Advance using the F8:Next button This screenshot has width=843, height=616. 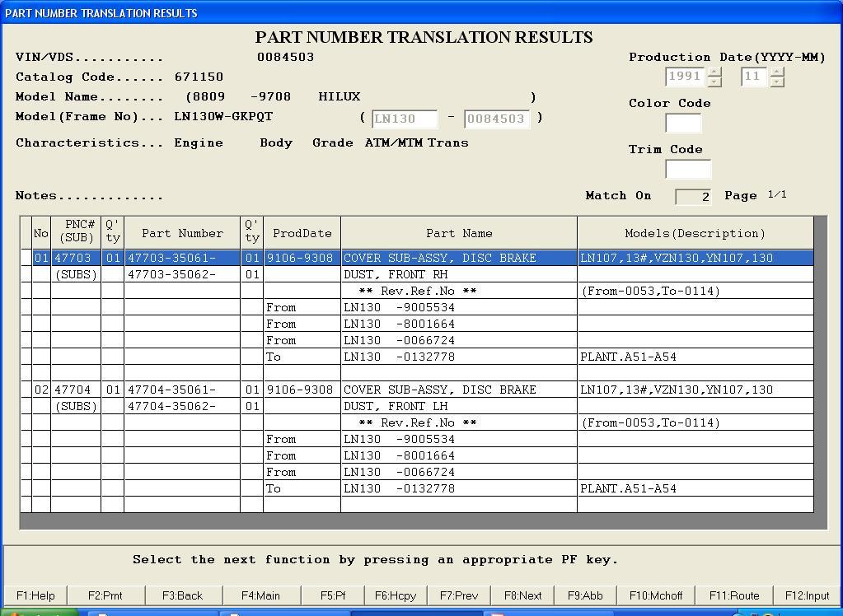(x=522, y=595)
